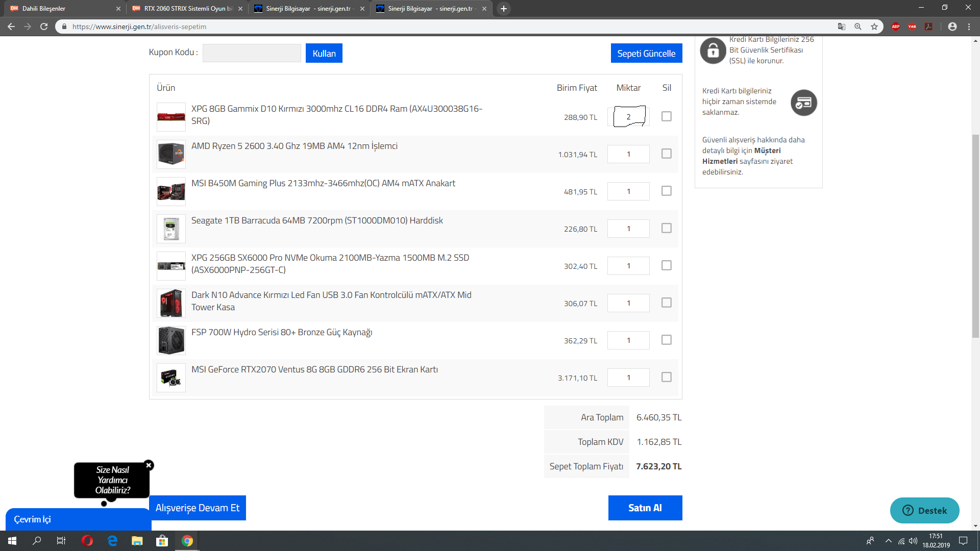
Task: Tick delete checkbox for FSP 700W power supply
Action: (667, 340)
